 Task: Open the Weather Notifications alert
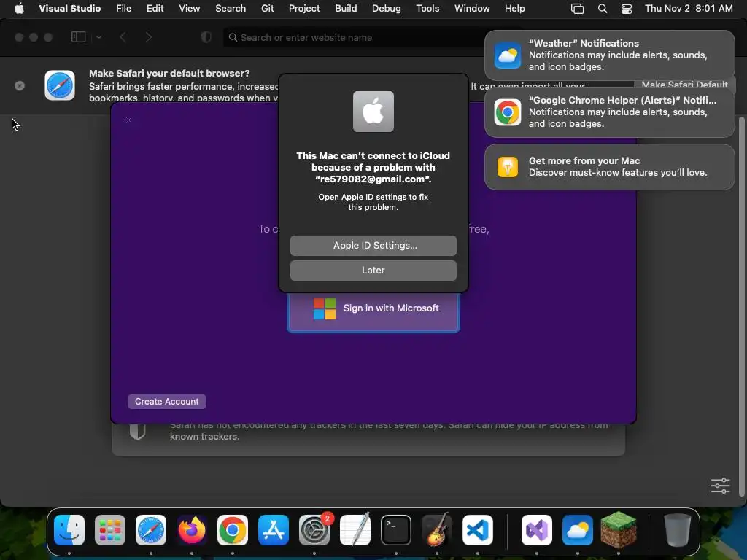click(x=609, y=55)
